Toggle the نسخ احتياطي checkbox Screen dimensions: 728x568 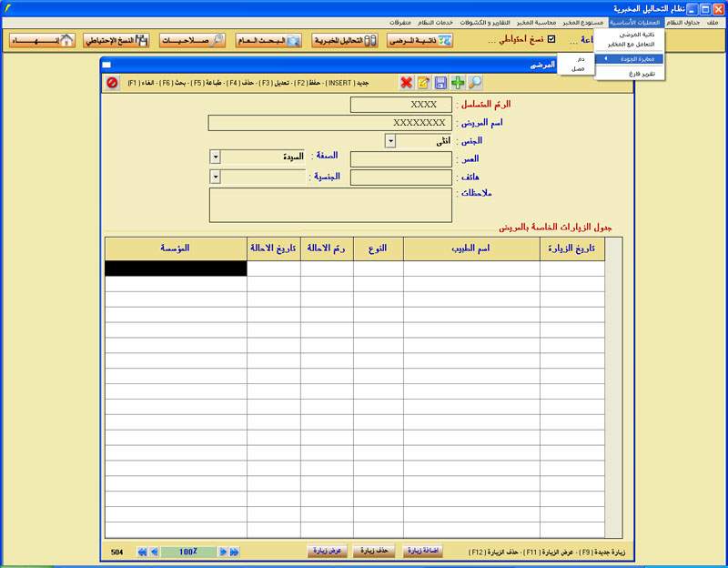[x=551, y=40]
